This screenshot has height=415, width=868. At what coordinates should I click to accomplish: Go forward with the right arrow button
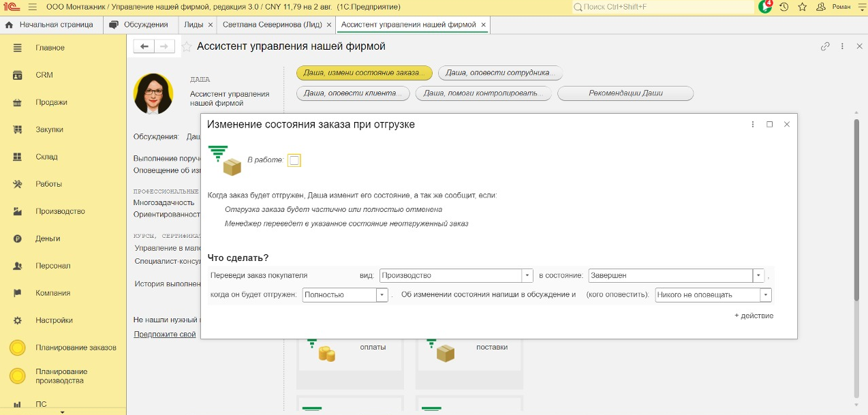coord(164,46)
